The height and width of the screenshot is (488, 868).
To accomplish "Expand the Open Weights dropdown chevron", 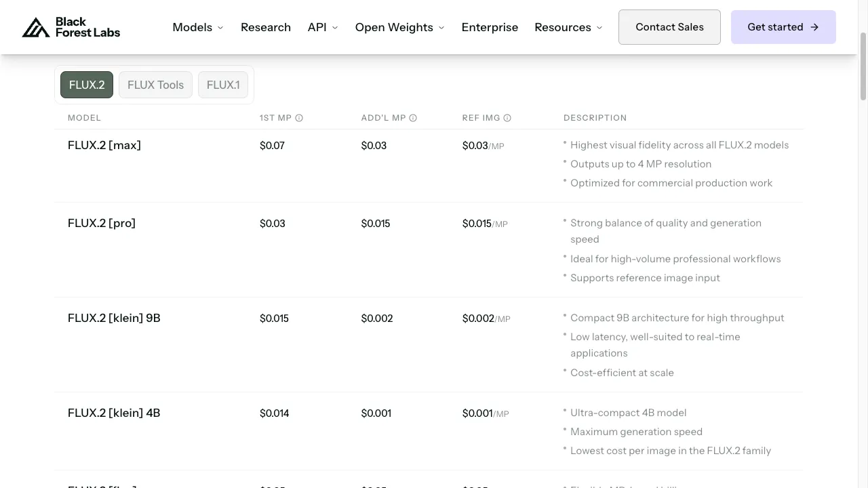I will [x=441, y=28].
